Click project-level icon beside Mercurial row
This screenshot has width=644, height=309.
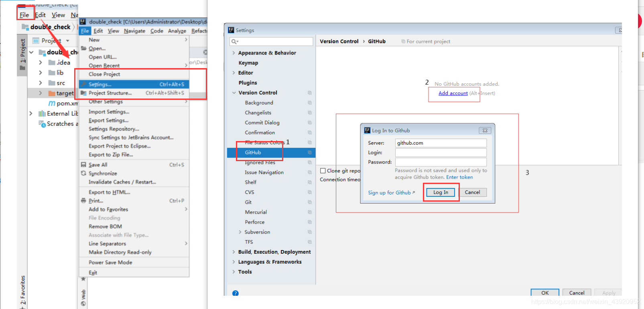tap(310, 212)
